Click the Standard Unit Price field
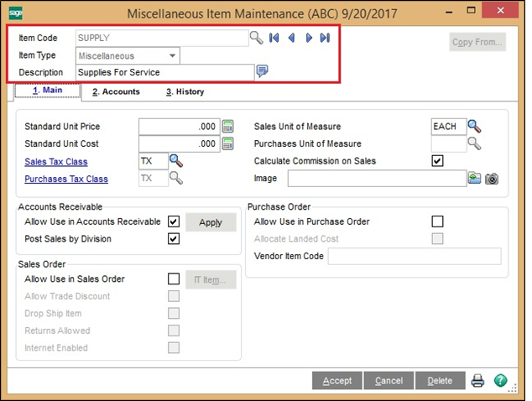 coord(179,127)
